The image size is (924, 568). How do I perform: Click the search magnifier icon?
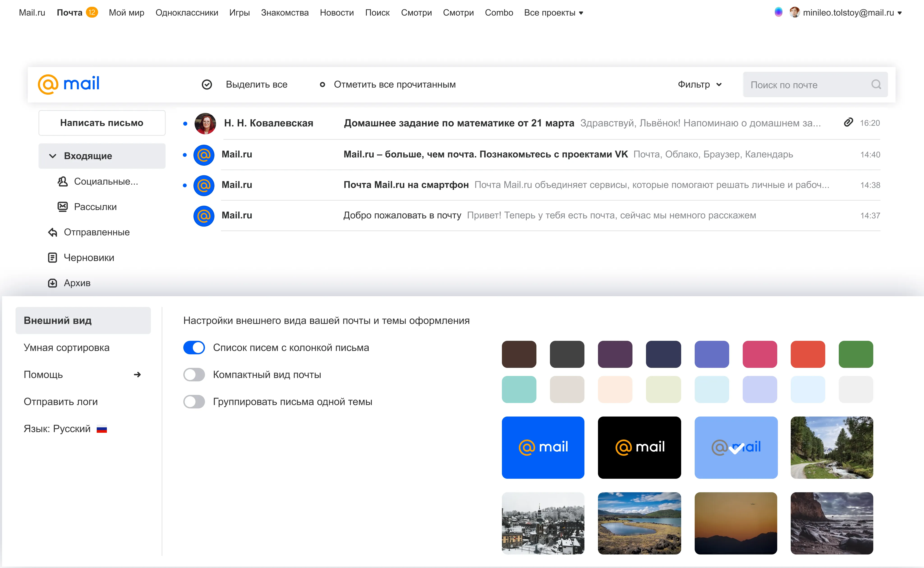876,85
